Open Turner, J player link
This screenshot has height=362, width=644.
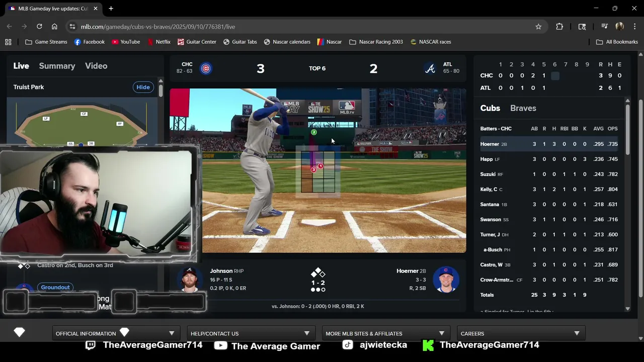point(490,234)
